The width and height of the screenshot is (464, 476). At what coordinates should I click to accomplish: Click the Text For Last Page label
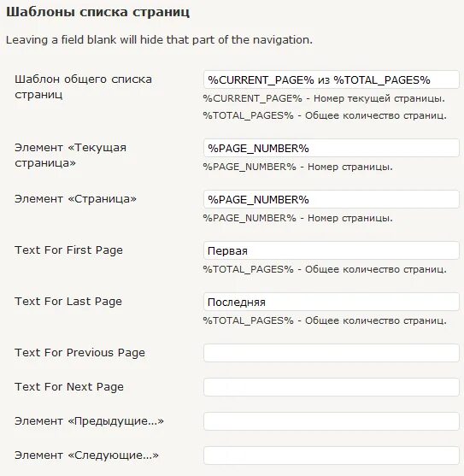click(68, 302)
